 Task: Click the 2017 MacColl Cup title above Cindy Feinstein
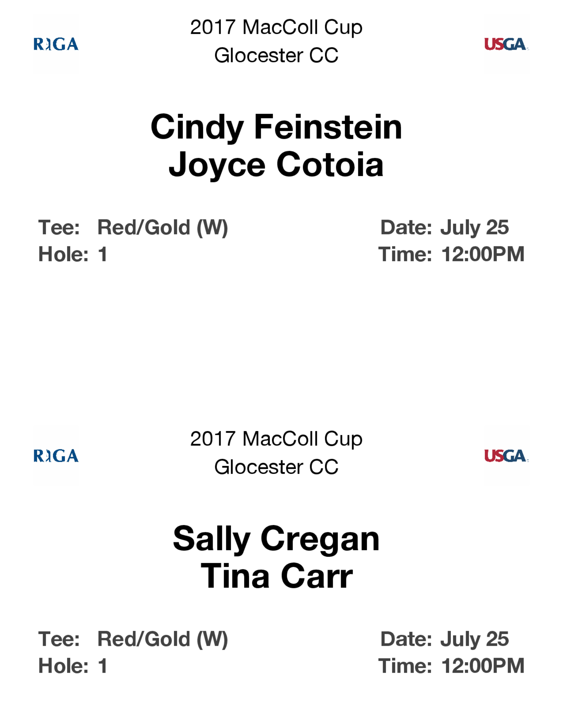276,27
